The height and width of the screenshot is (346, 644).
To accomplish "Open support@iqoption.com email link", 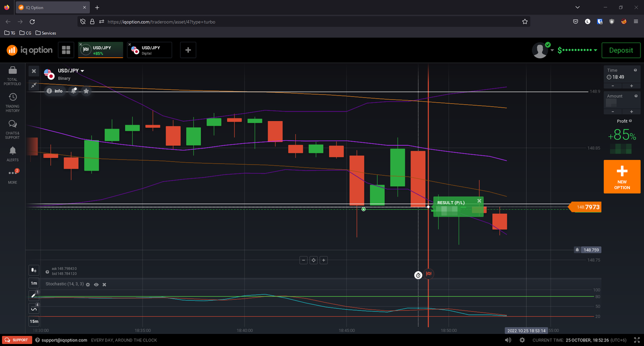I will 64,340.
